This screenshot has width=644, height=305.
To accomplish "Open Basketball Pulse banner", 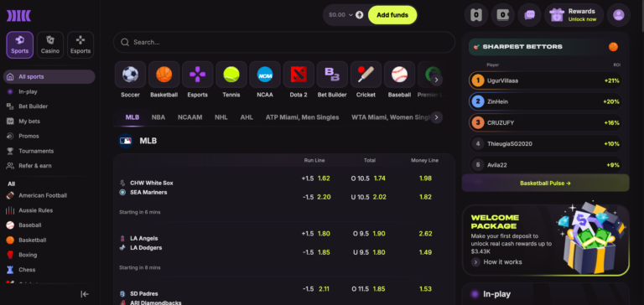I will click(545, 183).
